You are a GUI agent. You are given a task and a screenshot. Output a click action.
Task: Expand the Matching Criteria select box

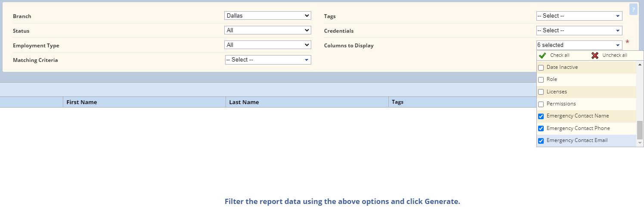pos(268,60)
